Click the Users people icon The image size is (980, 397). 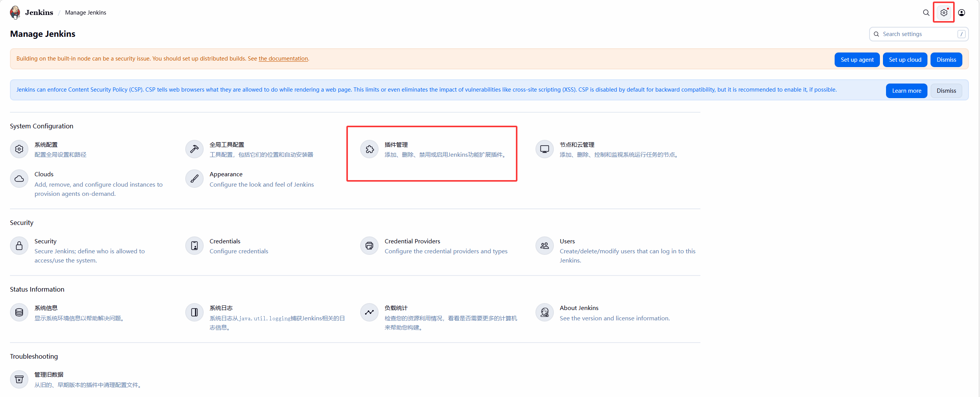(545, 246)
